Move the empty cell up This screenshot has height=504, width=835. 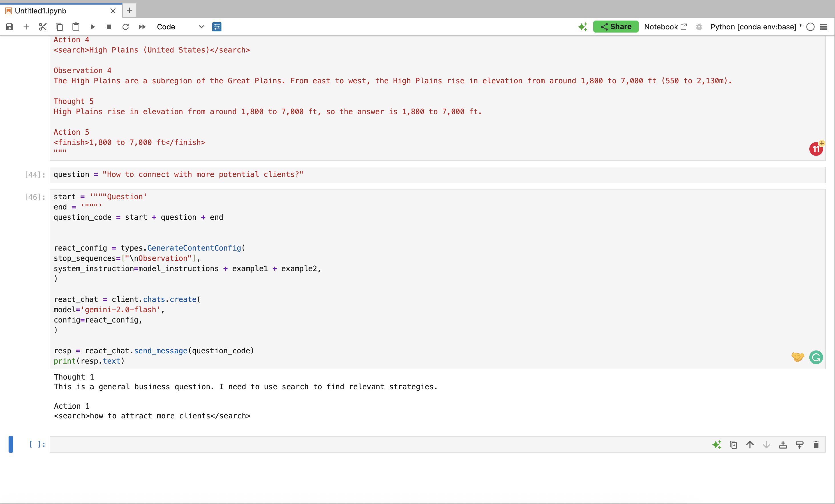[x=750, y=445]
